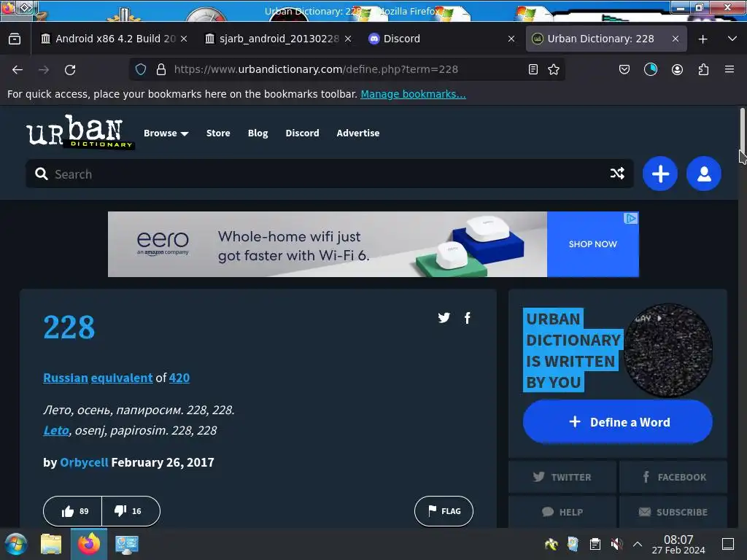Open the Windows Start orb
The height and width of the screenshot is (560, 747).
click(16, 544)
